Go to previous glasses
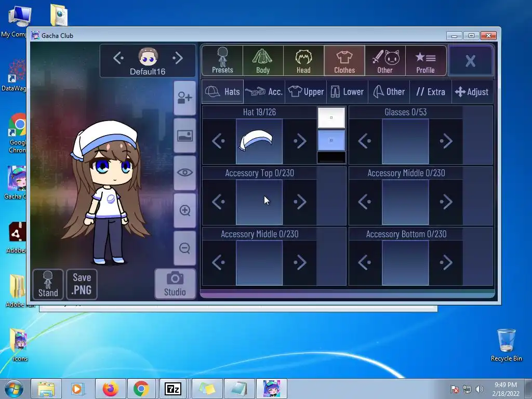This screenshot has height=399, width=532. click(x=365, y=141)
